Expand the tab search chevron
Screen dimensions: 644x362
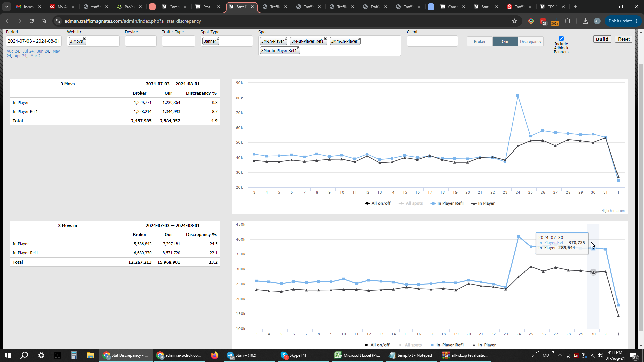[x=6, y=7]
